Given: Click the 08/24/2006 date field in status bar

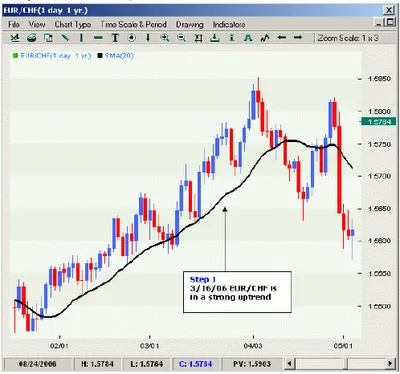Looking at the screenshot, I should [x=37, y=364].
